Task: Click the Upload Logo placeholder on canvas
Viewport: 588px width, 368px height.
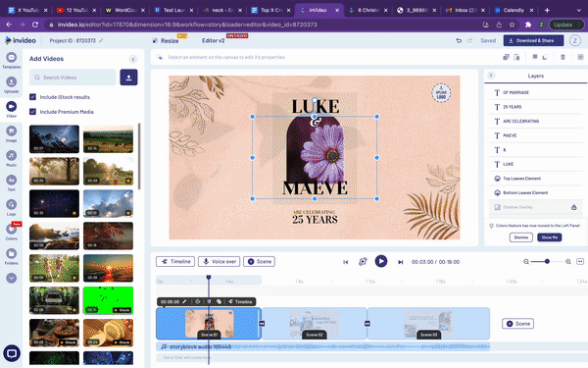Action: [441, 93]
